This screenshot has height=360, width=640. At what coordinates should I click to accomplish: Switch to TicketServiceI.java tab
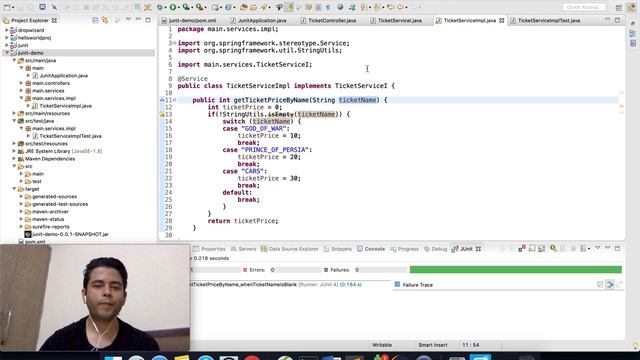[x=396, y=20]
